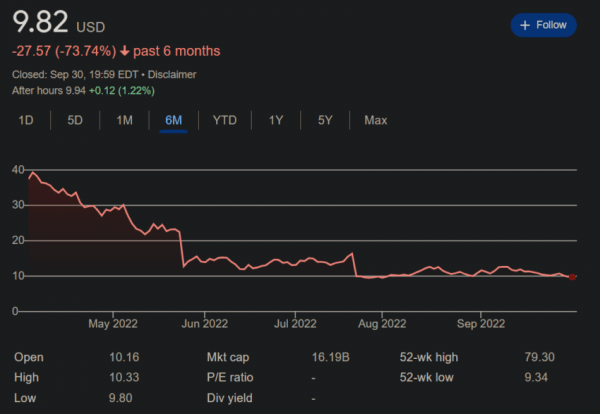Switch to the 5D chart range

[x=75, y=120]
